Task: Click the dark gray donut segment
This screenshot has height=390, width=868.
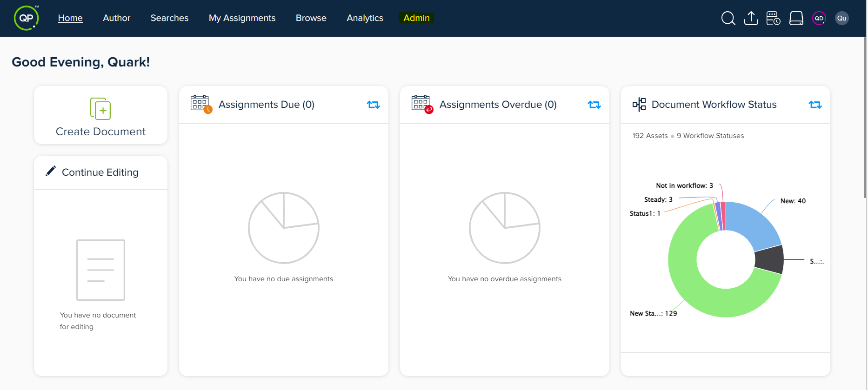Action: (x=769, y=259)
